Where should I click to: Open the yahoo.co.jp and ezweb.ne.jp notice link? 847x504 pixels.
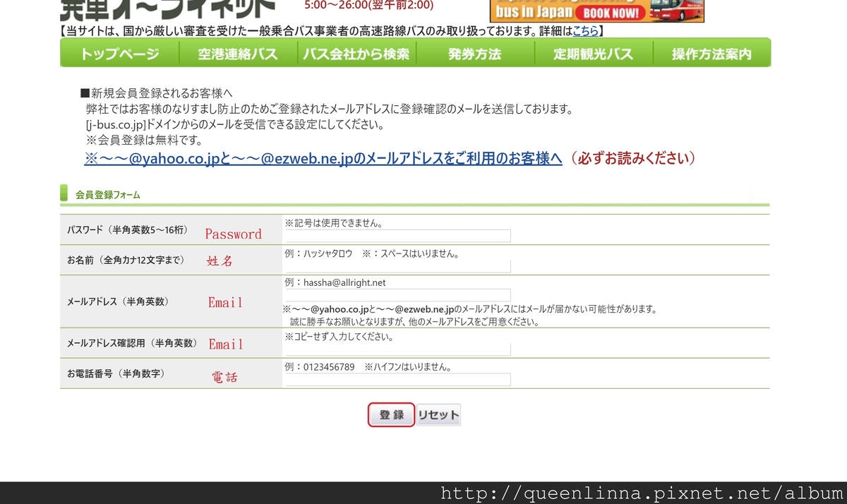coord(323,158)
